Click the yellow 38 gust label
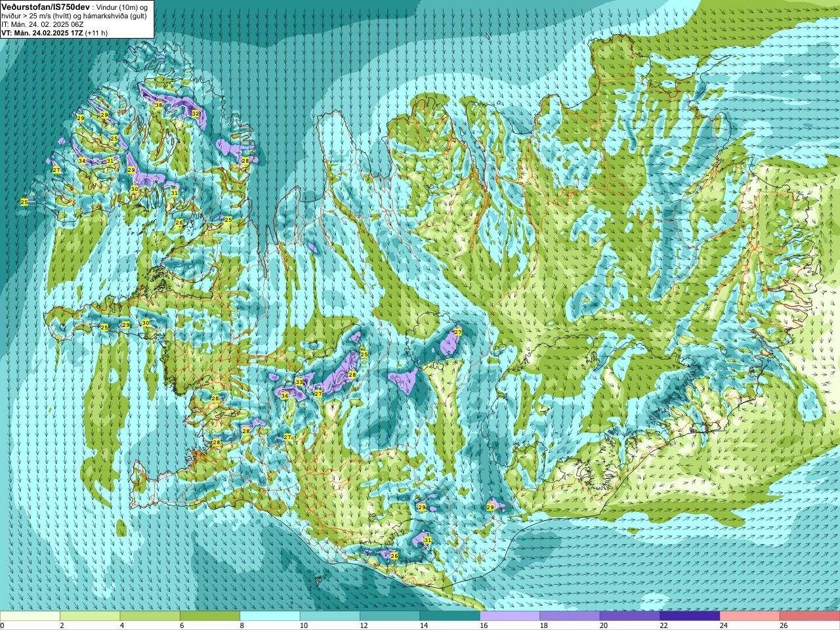840x630 pixels. (x=158, y=105)
